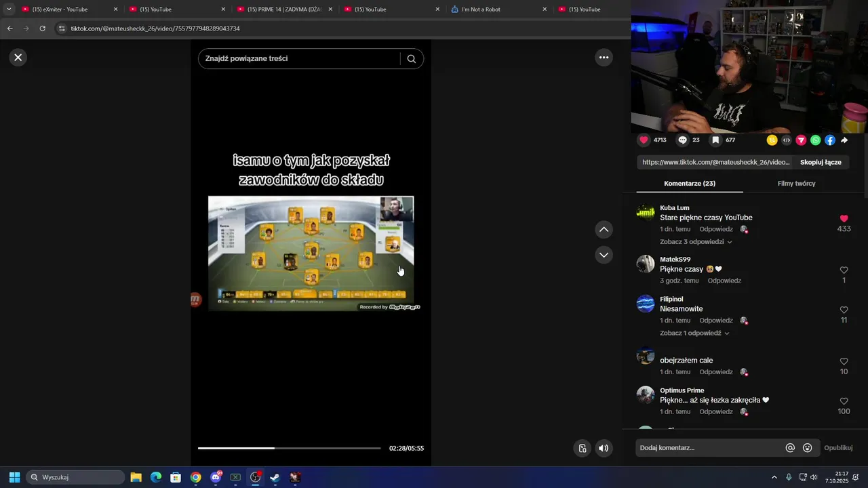The image size is (868, 488).
Task: Click the embed code icon
Action: point(787,140)
